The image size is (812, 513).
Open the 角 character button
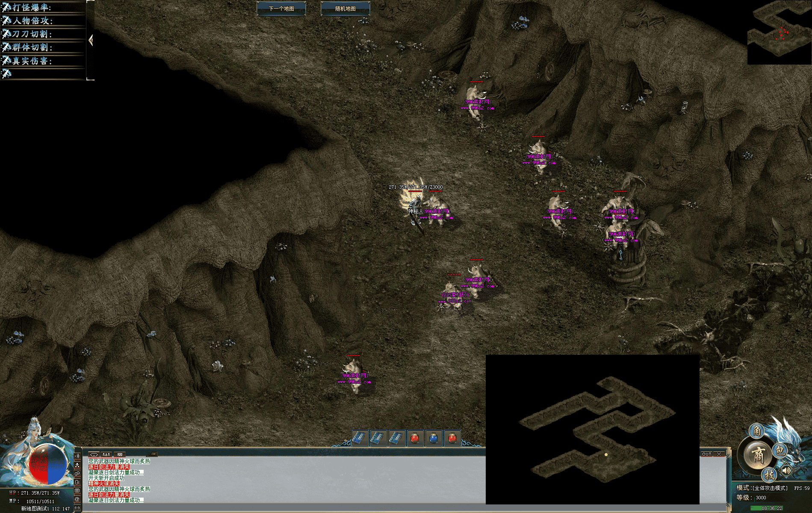point(757,430)
